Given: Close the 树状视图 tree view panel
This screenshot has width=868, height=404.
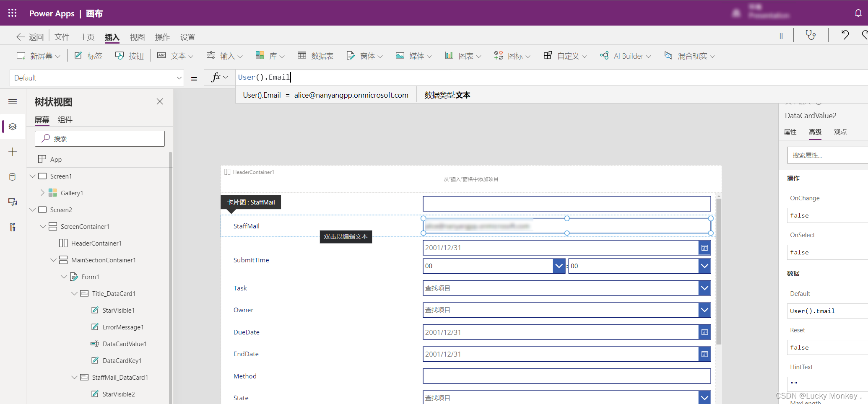Looking at the screenshot, I should [x=160, y=101].
